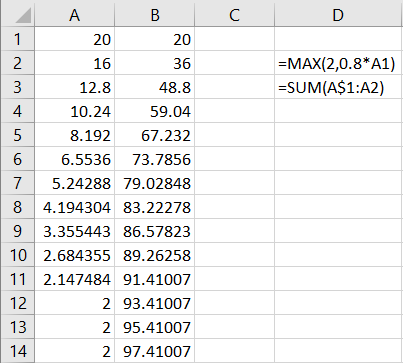The height and width of the screenshot is (363, 403).
Task: Select row 5 header
Action: tap(17, 135)
